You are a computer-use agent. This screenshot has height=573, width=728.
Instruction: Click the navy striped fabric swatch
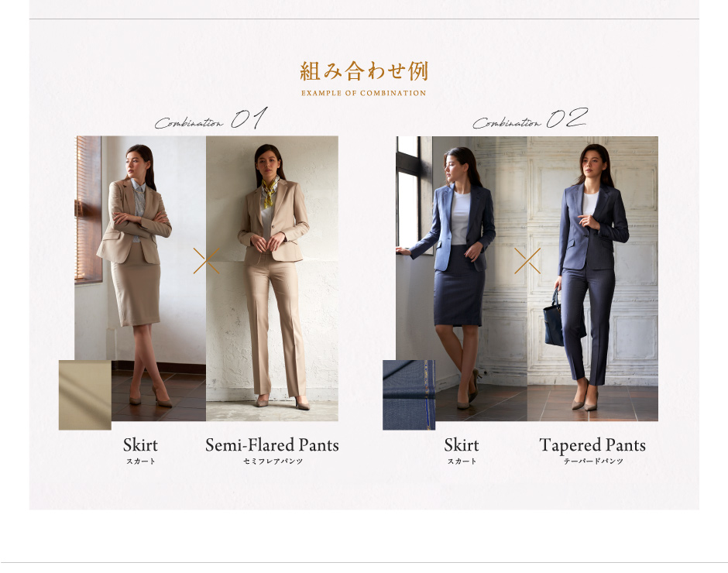tap(409, 395)
